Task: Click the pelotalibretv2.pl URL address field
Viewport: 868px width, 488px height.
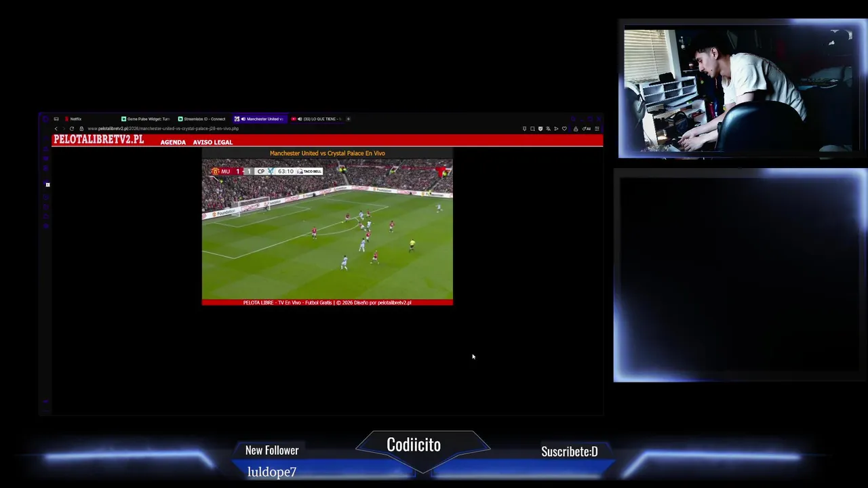Action: point(163,129)
